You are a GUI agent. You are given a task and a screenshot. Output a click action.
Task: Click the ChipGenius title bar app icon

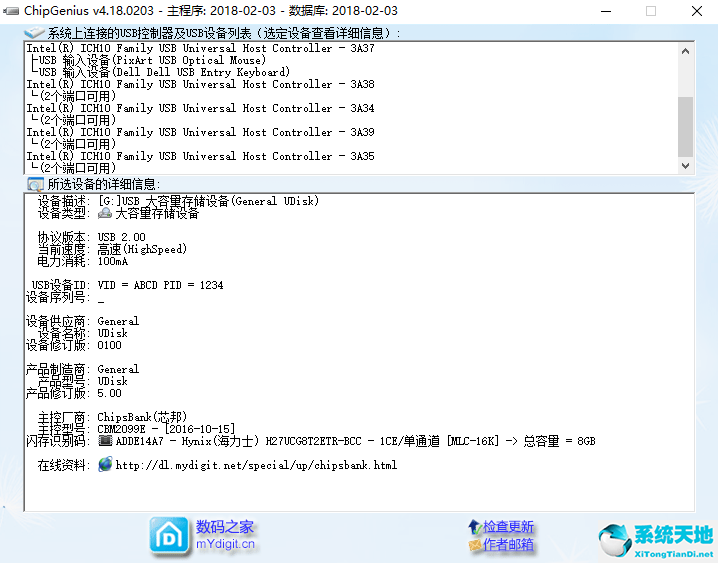11,11
